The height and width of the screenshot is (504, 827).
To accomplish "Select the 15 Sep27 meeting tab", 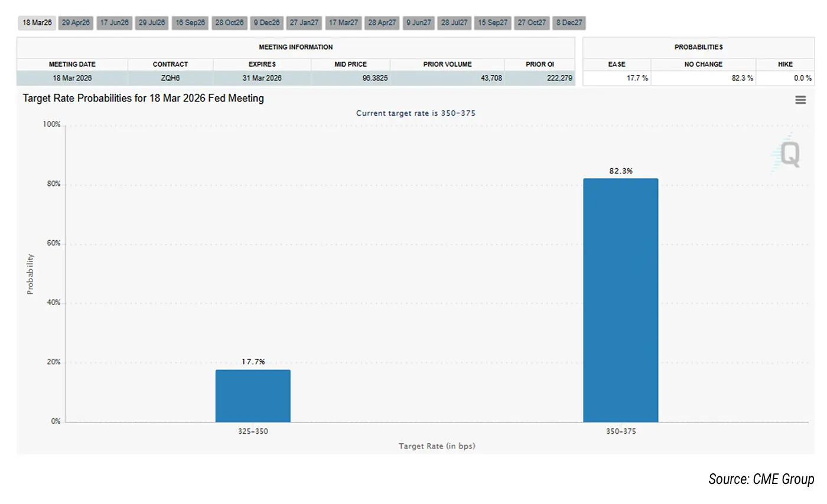I will 493,23.
